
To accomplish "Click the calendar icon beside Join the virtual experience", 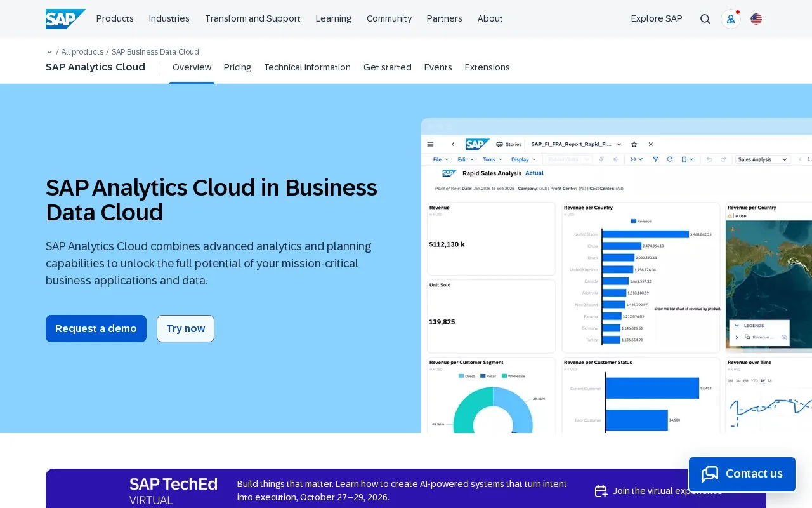I will 601,491.
